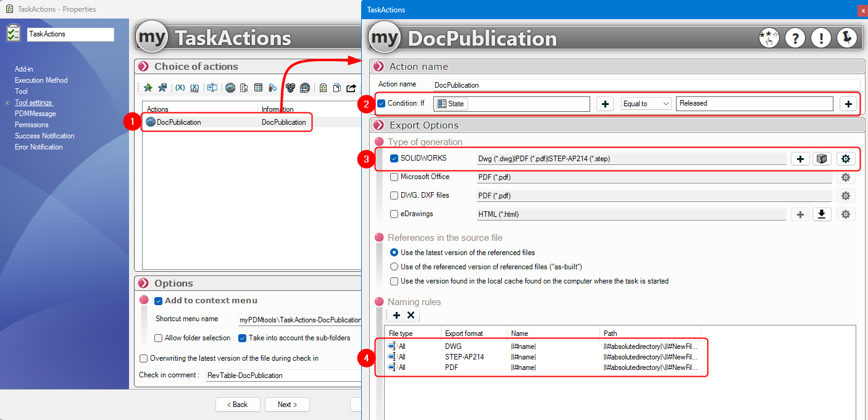
Task: Click the 'Next >' button
Action: click(x=287, y=405)
